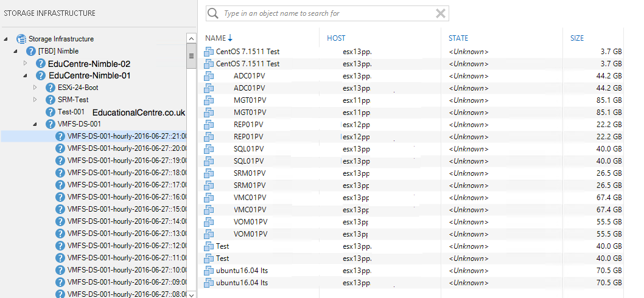The image size is (644, 298).
Task: Collapse the Storage Infrastructure root node
Action: coord(5,39)
